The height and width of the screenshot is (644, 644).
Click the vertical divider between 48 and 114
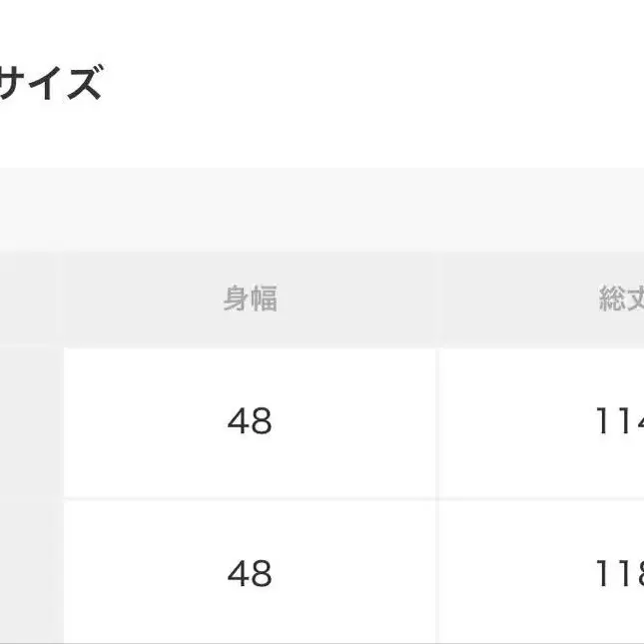pos(437,421)
